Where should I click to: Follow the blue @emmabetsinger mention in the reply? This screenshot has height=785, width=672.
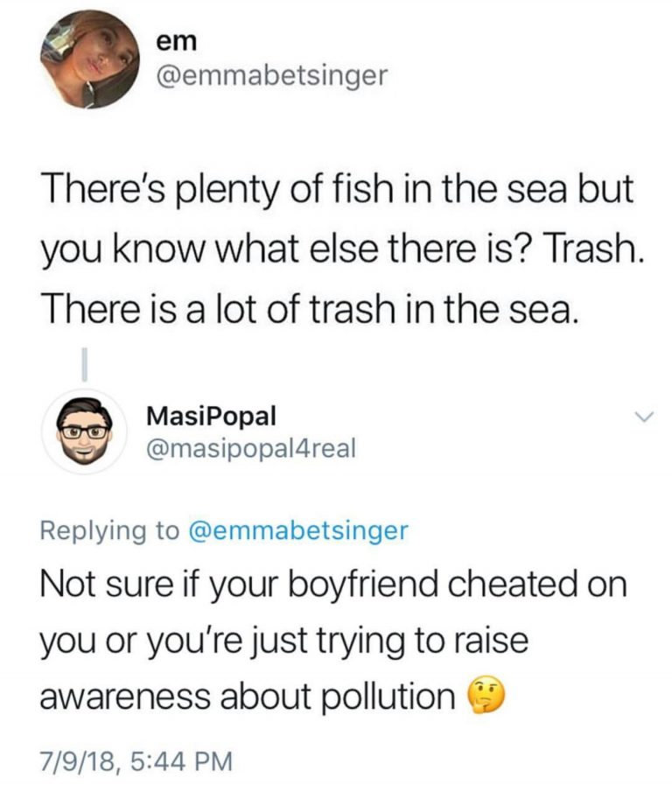point(298,530)
